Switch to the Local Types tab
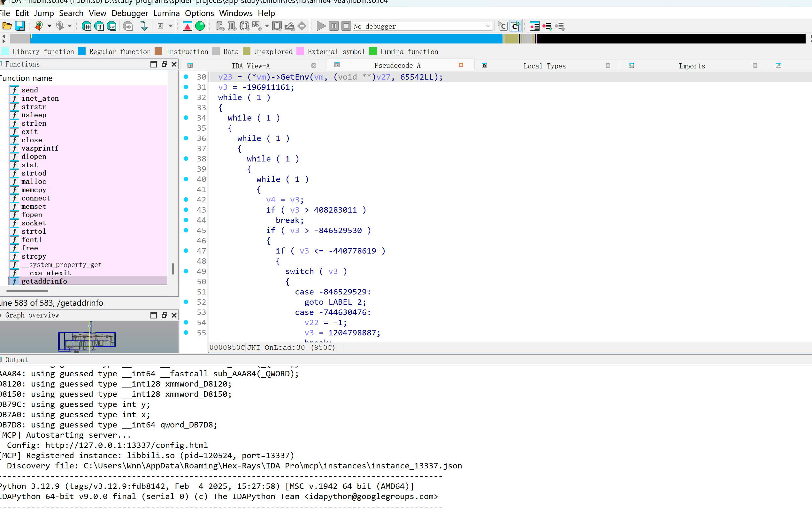 (544, 66)
